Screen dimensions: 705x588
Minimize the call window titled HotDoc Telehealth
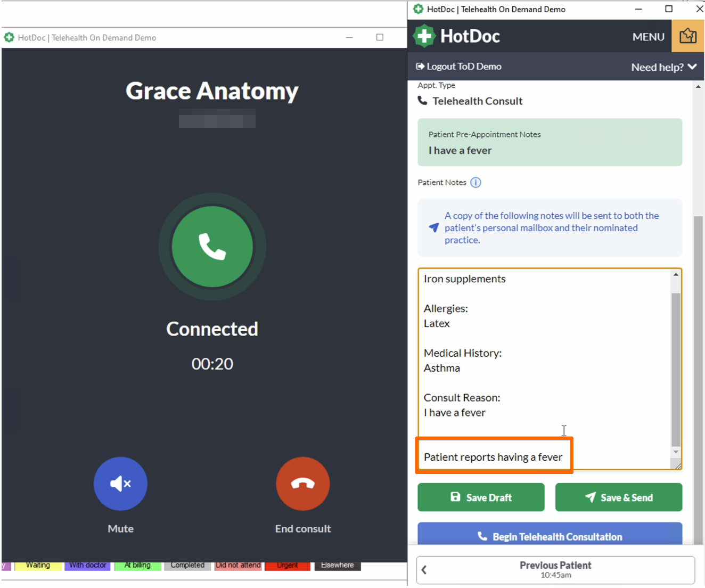[x=349, y=37]
